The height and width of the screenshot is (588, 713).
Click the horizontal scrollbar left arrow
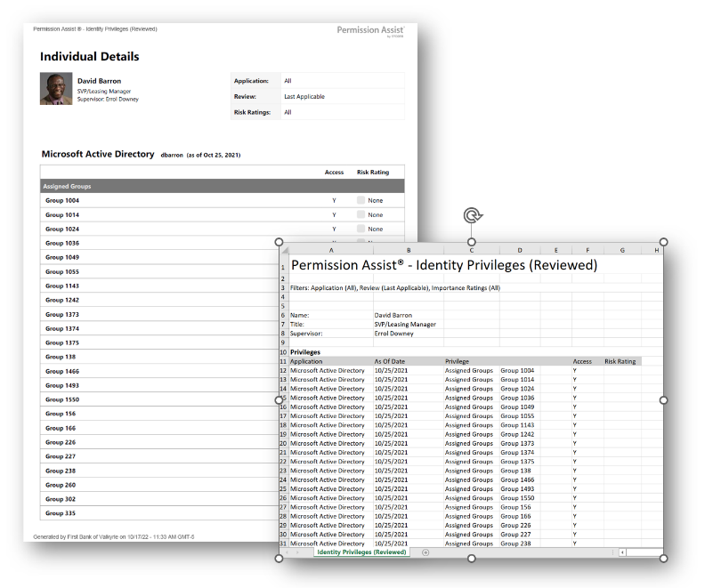click(622, 552)
